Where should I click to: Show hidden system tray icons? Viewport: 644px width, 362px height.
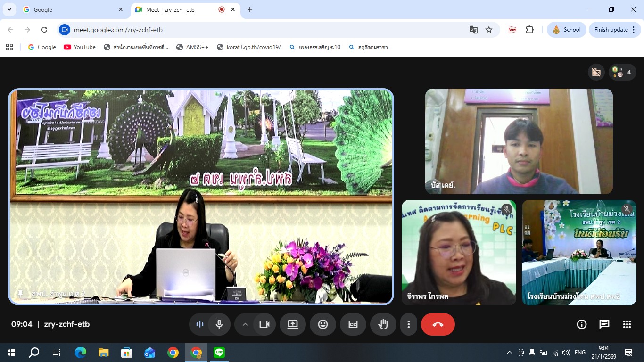tap(509, 353)
